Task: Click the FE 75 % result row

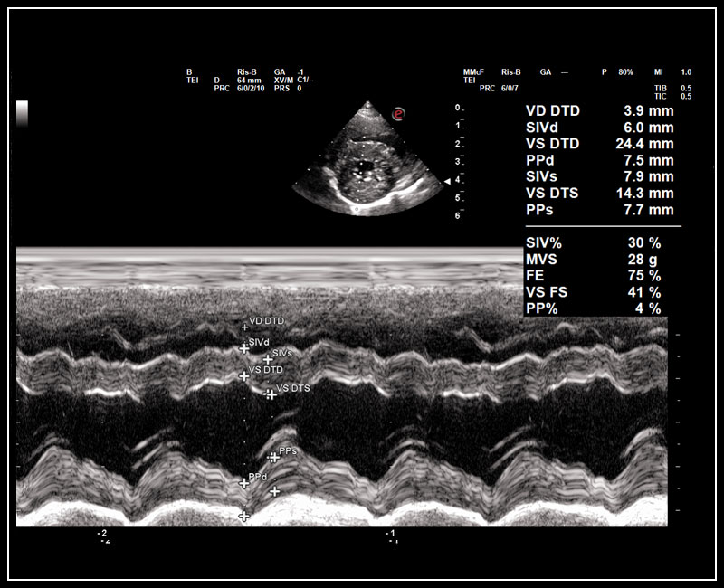Action: pyautogui.click(x=599, y=276)
